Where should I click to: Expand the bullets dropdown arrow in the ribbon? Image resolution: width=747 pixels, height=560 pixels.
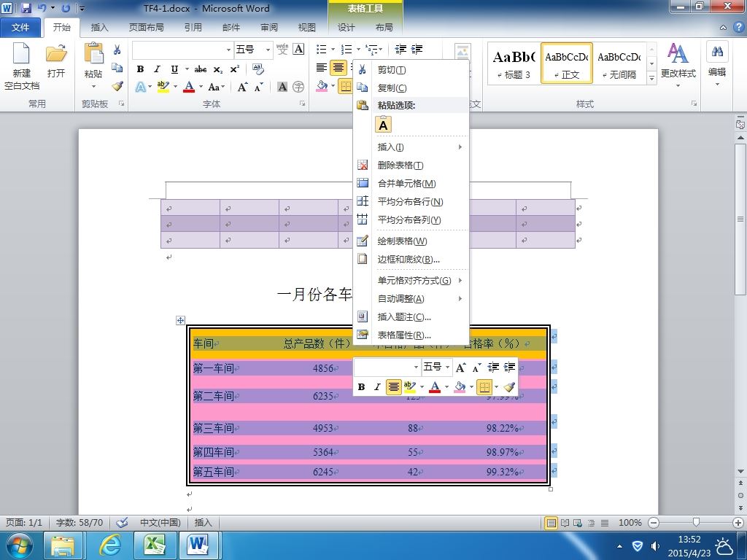[x=332, y=49]
